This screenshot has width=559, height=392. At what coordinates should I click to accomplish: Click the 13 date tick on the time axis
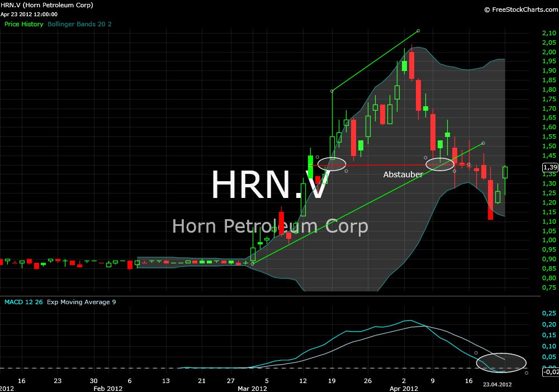[x=166, y=381]
